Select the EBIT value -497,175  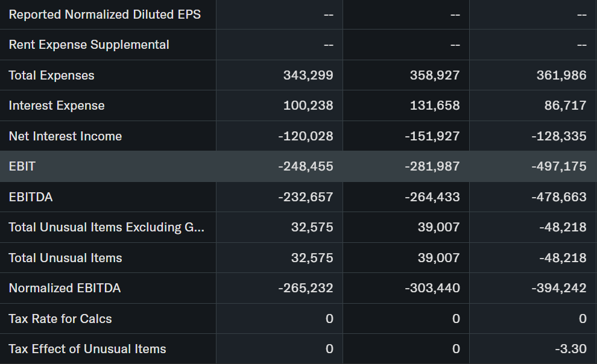tap(558, 166)
